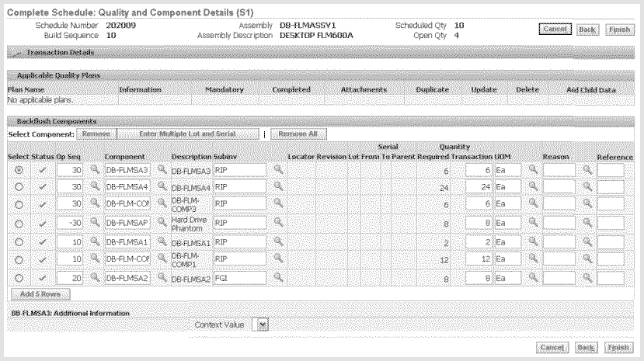Select the Hard Drive Phantom radio button
The height and width of the screenshot is (361, 644).
19,224
